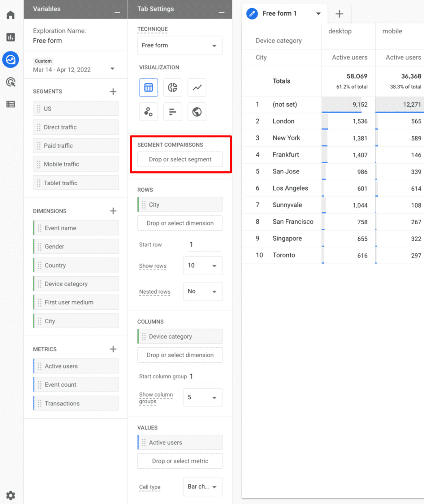This screenshot has height=504, width=424.
Task: Open the Show rows dropdown set to 10
Action: point(203,266)
